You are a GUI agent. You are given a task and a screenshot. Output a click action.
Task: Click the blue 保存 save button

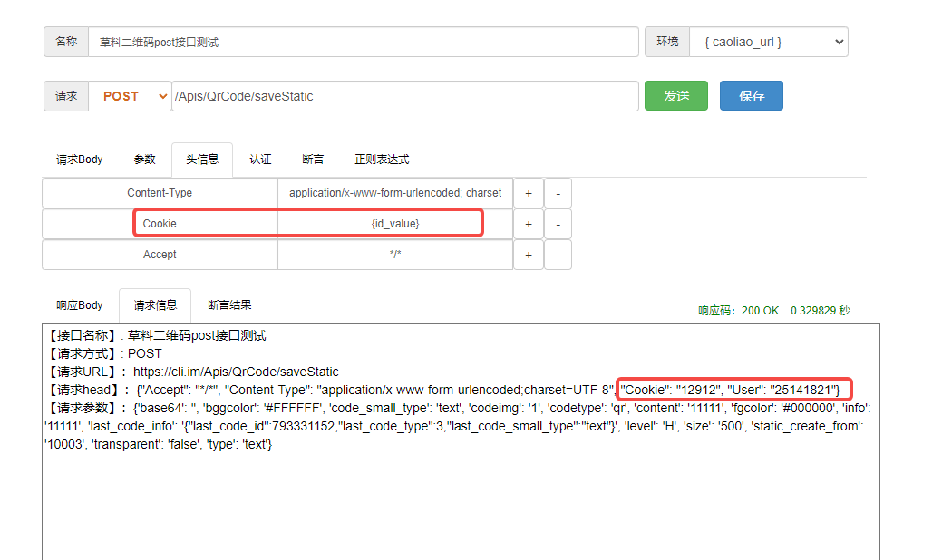(x=751, y=96)
